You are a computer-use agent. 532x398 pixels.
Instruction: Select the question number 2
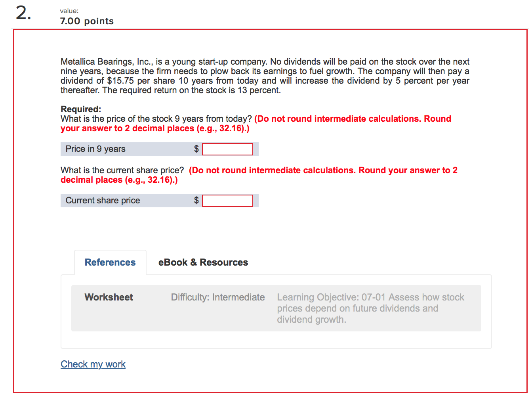[23, 13]
